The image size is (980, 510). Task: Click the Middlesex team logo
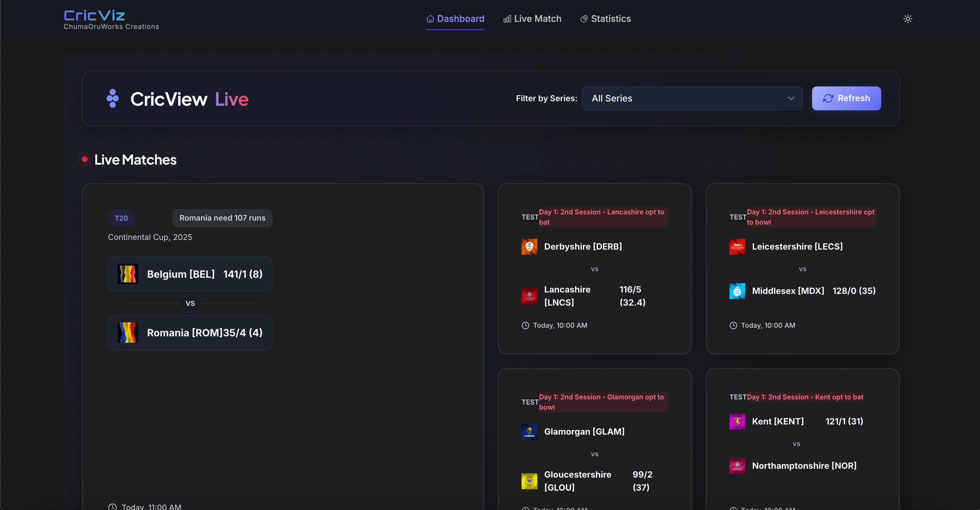click(x=737, y=291)
